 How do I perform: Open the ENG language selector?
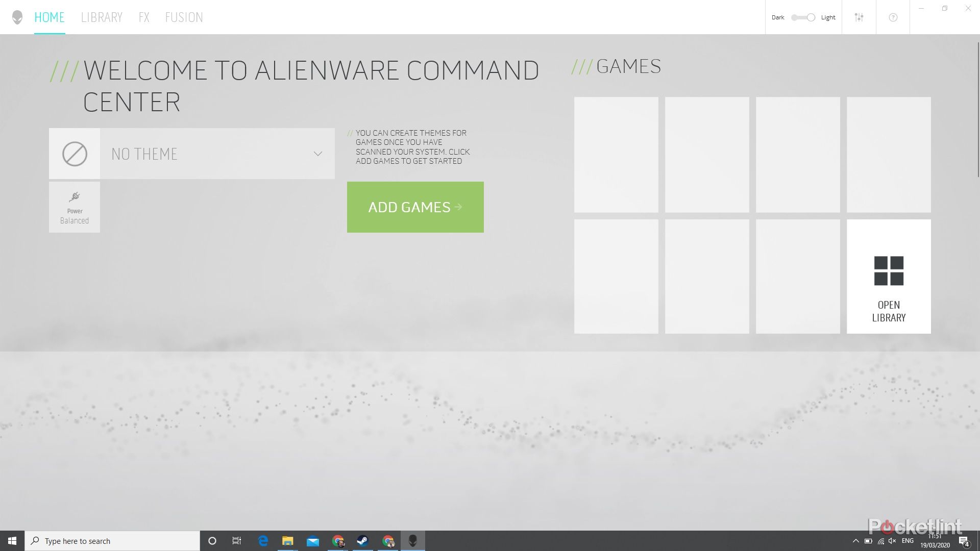click(908, 541)
